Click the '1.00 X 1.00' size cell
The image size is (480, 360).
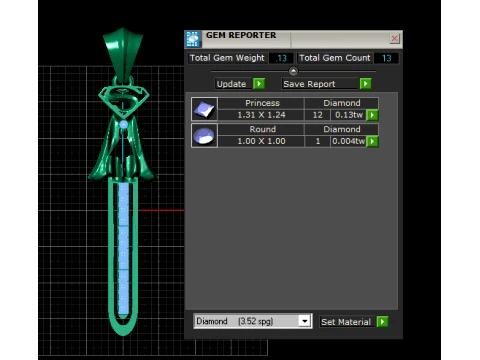click(261, 141)
